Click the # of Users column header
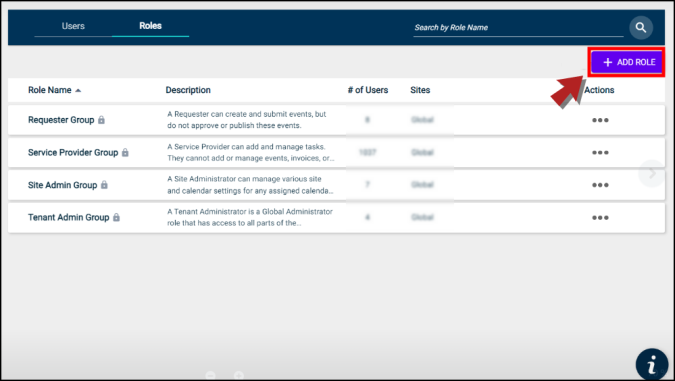This screenshot has height=381, width=675. [368, 90]
